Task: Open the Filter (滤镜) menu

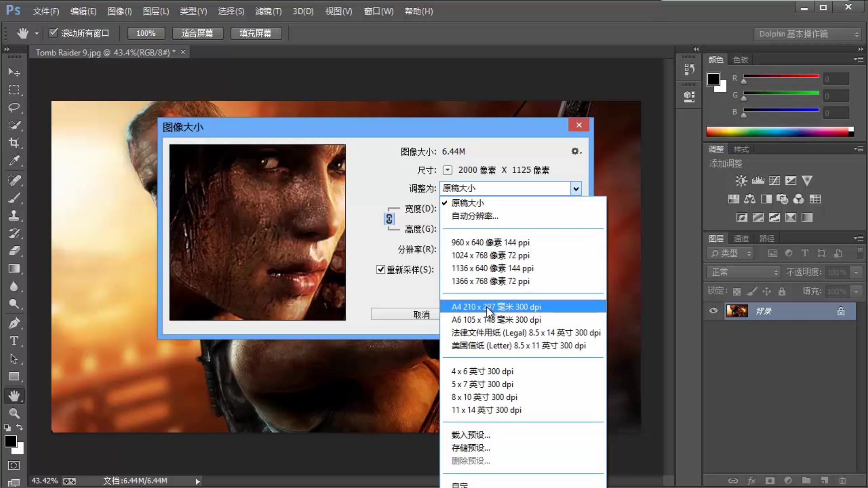Action: [268, 11]
